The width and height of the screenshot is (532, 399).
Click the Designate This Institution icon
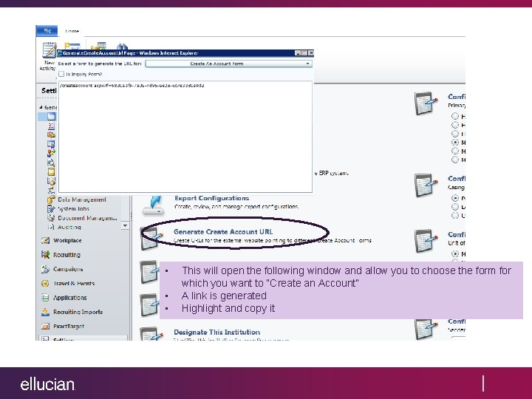pyautogui.click(x=150, y=333)
